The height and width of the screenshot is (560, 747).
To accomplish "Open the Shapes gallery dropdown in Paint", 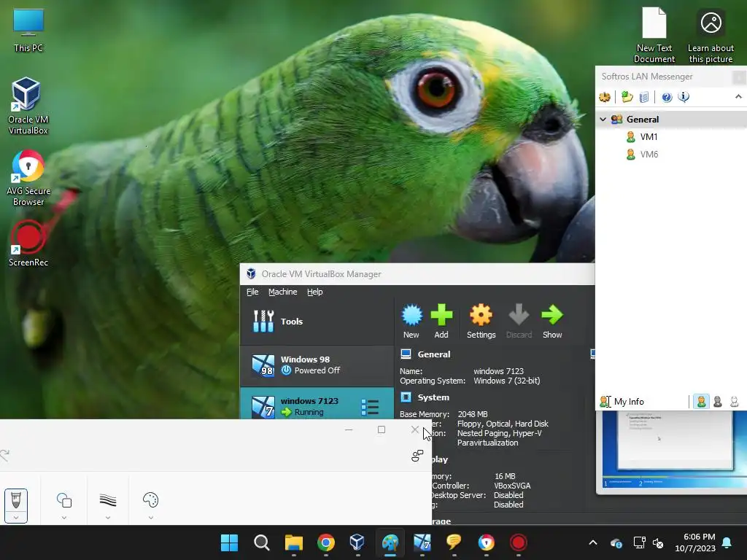I will [x=64, y=518].
